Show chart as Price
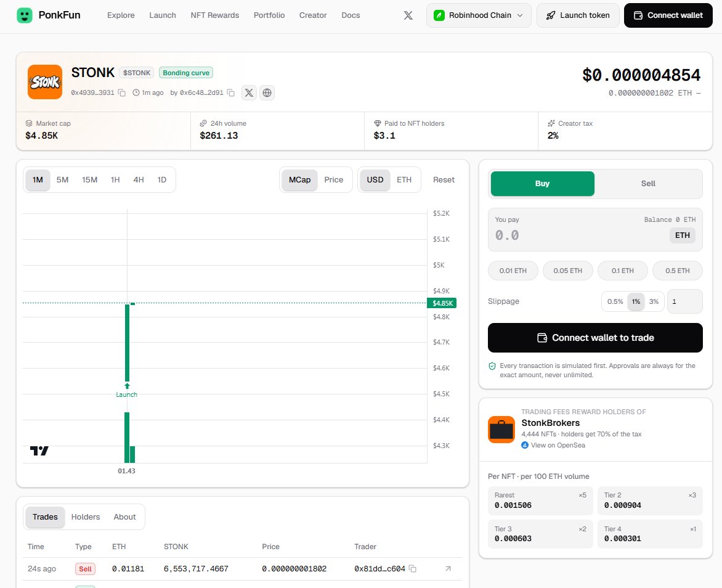The height and width of the screenshot is (588, 722). tap(334, 180)
